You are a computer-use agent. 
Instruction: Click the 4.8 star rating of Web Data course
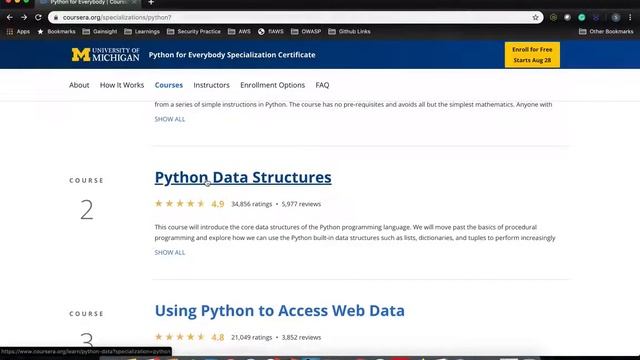(x=189, y=337)
